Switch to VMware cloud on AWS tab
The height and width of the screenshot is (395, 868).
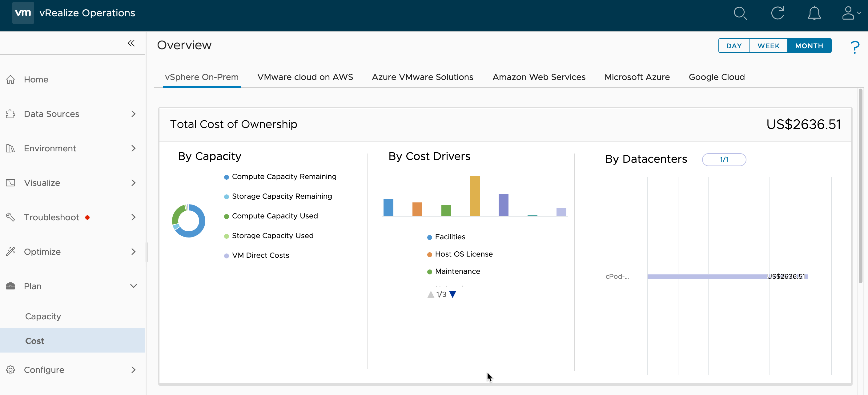(x=305, y=77)
